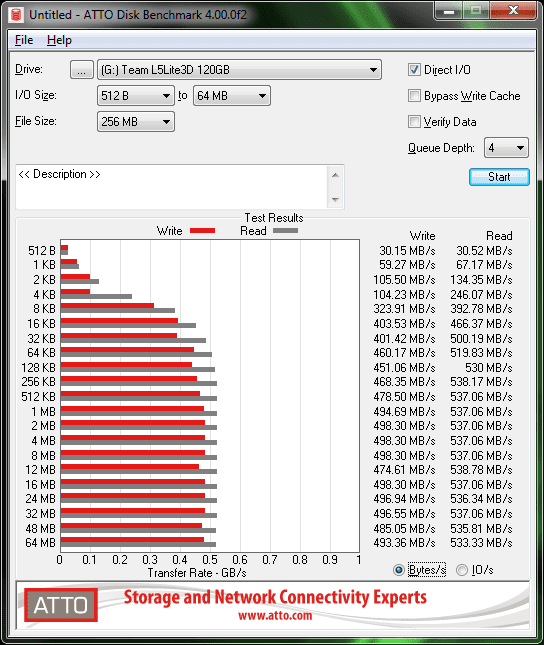Screen dimensions: 544x645
Task: Uncheck the Direct I/O checkbox
Action: click(414, 70)
